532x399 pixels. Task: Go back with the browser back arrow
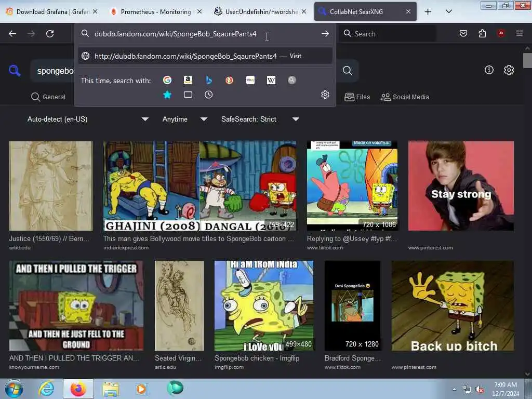pos(12,34)
